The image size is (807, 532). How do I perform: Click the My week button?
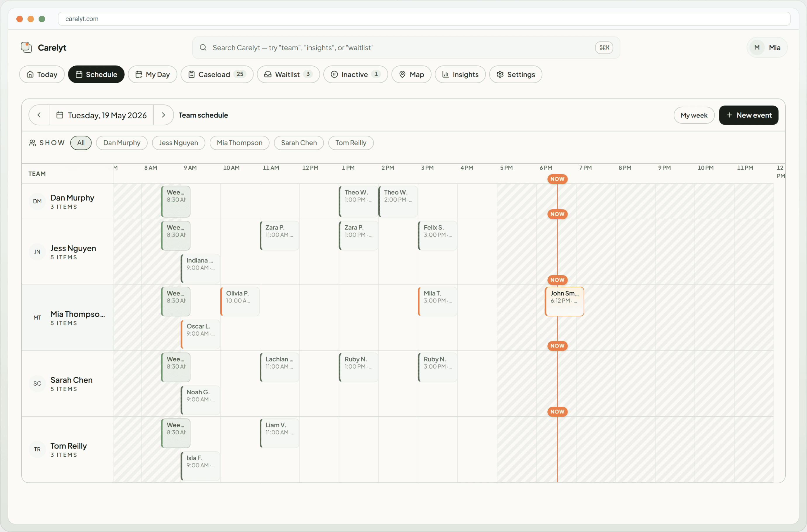tap(694, 115)
